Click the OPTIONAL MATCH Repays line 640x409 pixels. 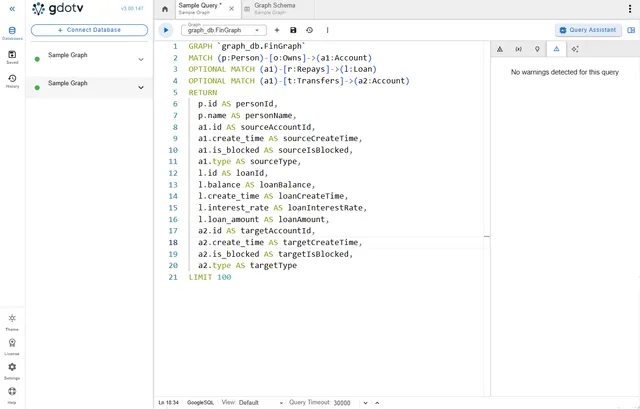(282, 69)
